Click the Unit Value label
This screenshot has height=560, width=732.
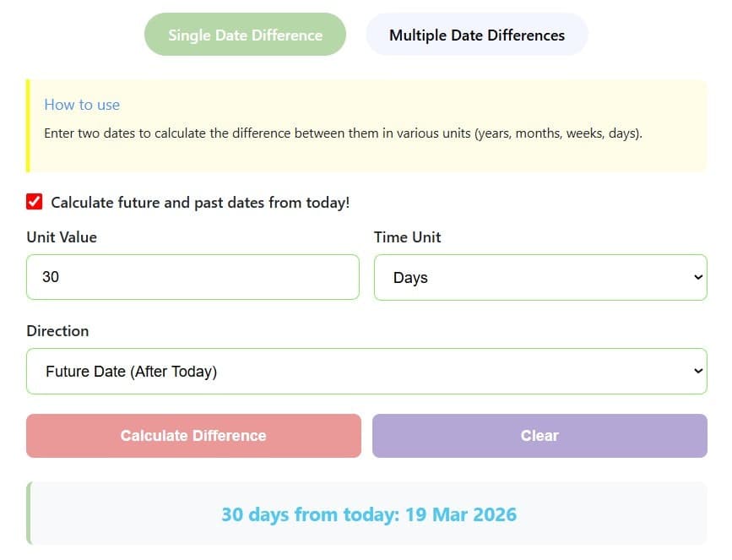pos(61,237)
